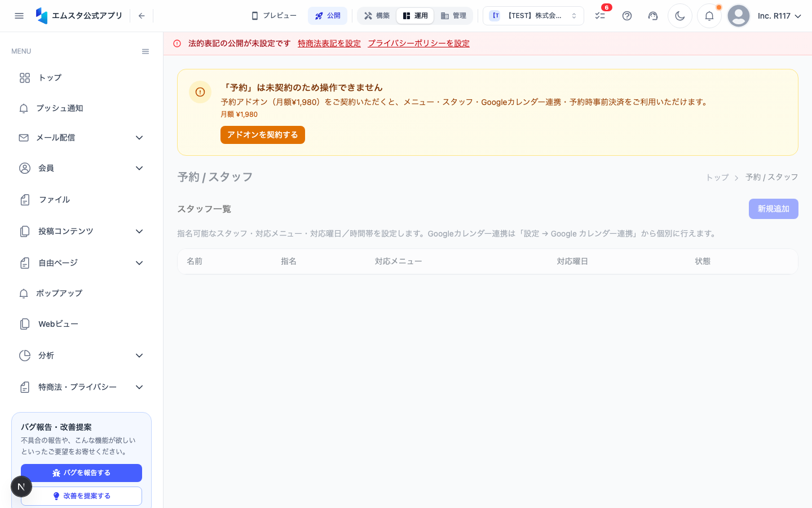Screen dimensions: 812x508
Task: Click the 対応曜日 column header
Action: click(572, 261)
